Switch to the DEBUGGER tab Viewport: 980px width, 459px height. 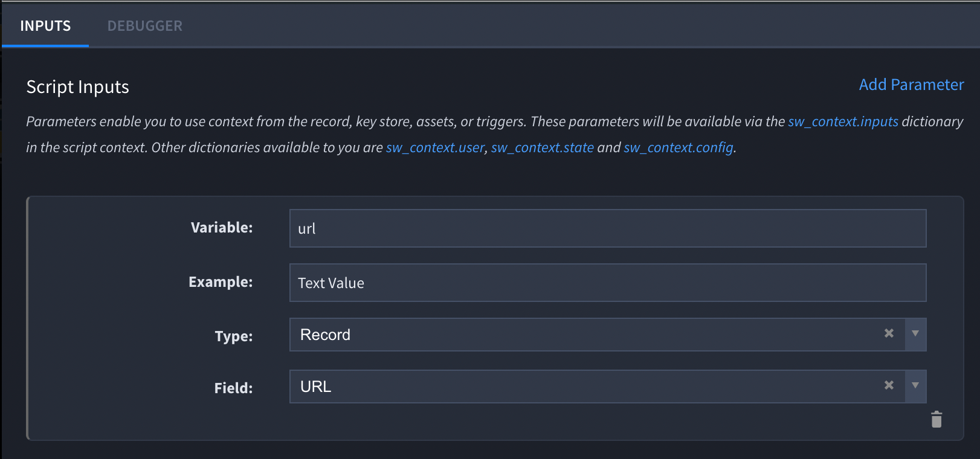[x=145, y=26]
